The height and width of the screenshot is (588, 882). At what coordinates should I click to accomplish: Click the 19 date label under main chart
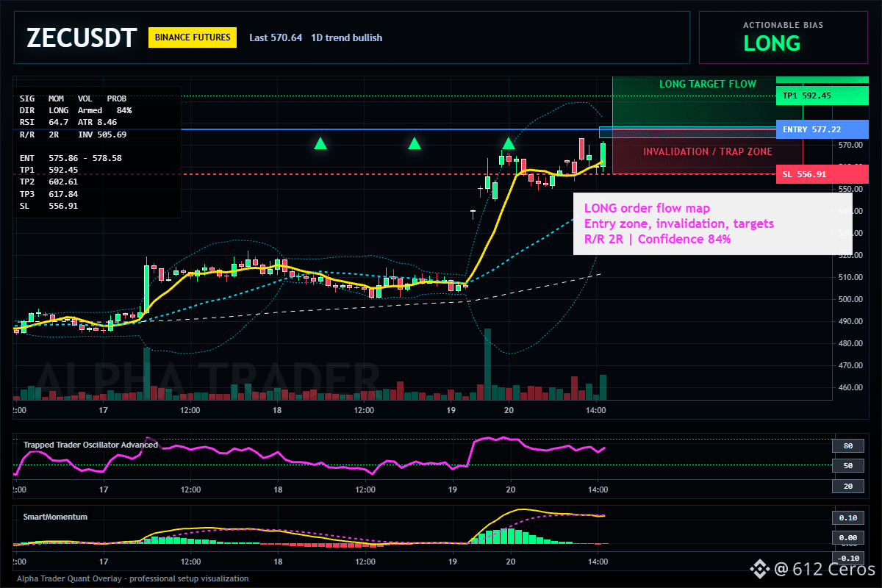(x=451, y=409)
